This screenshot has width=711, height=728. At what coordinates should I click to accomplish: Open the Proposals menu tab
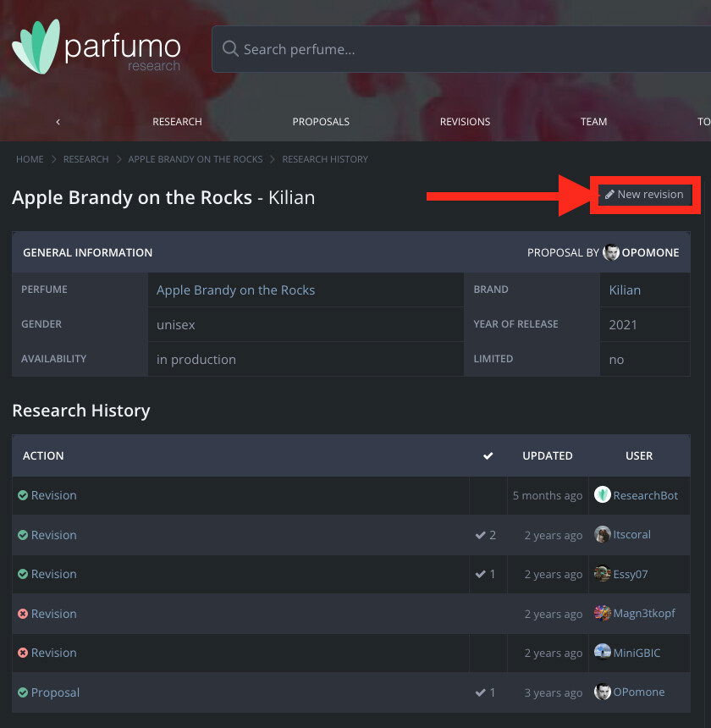[x=321, y=122]
